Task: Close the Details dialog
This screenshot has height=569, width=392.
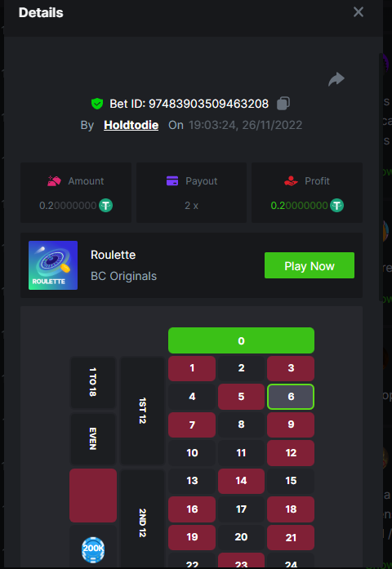Action: 359,12
